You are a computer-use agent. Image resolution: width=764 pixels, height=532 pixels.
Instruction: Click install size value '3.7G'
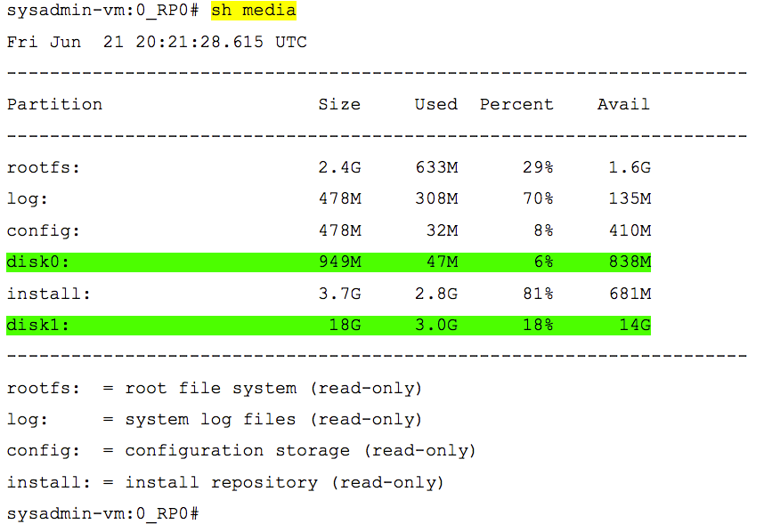[339, 294]
